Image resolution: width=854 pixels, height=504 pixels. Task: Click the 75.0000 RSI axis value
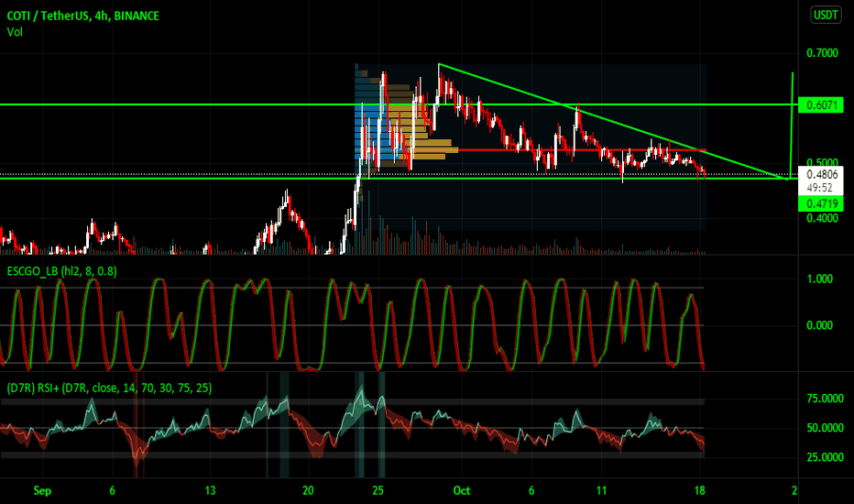click(825, 399)
